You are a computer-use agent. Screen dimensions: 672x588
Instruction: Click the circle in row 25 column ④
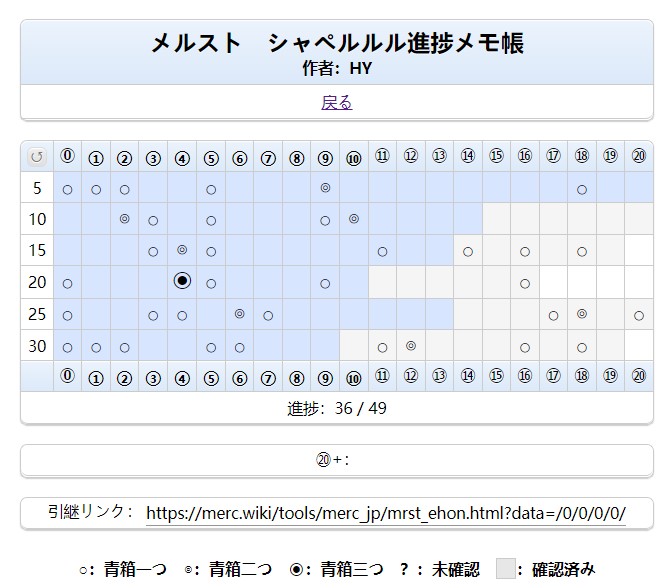182,316
